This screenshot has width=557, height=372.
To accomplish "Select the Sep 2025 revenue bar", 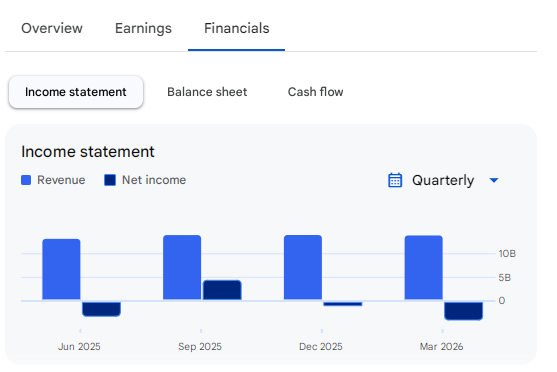I will coord(182,268).
